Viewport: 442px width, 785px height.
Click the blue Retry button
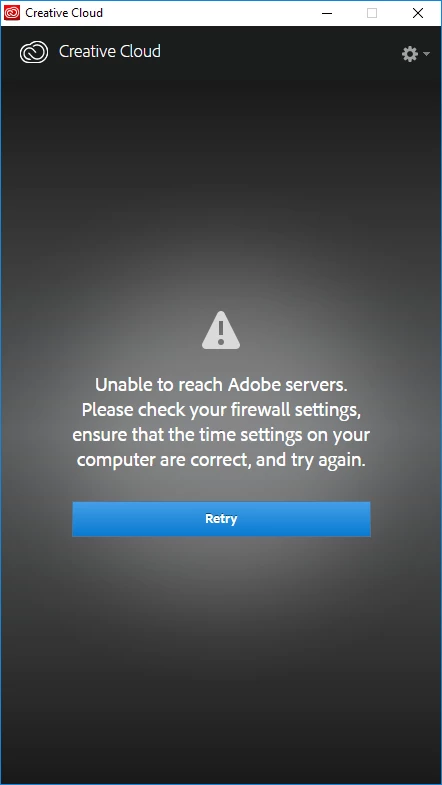pyautogui.click(x=221, y=519)
